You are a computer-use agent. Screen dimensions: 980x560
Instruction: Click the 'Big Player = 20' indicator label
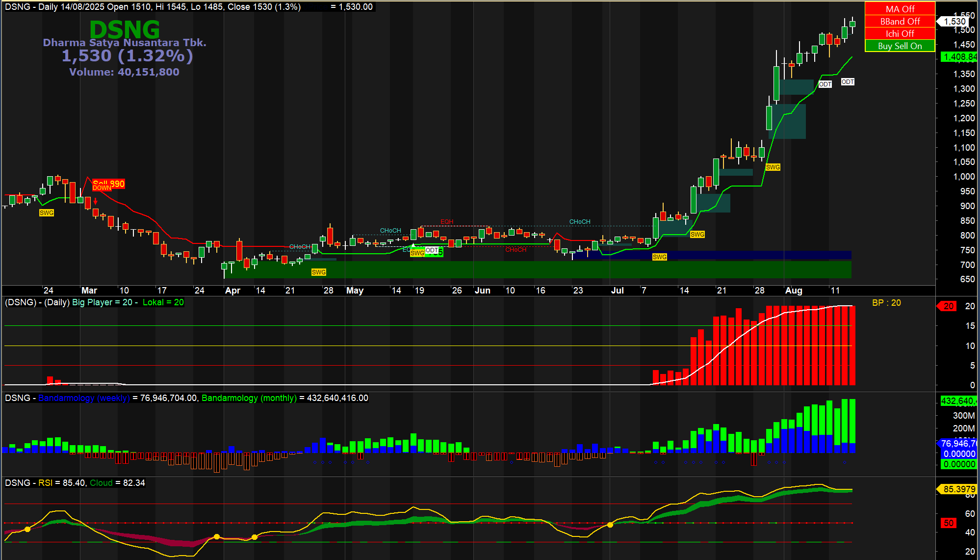tap(102, 302)
